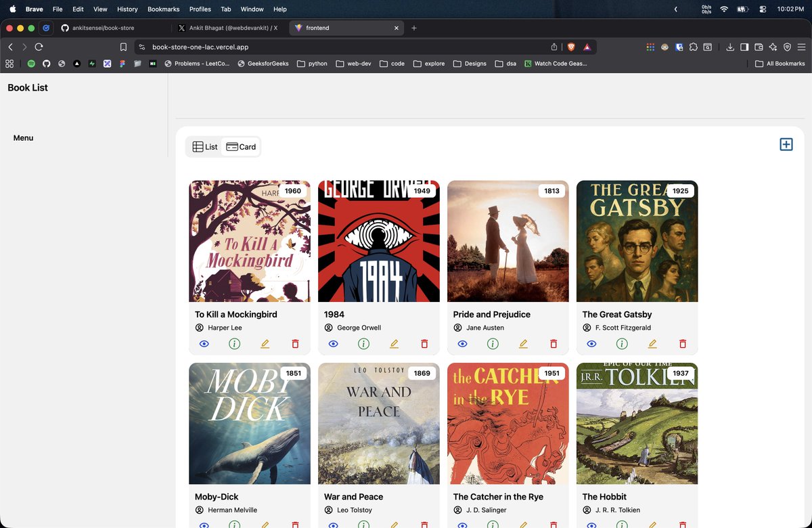Viewport: 812px width, 528px height.
Task: Delete Pride and Prejudice trash icon
Action: 554,344
